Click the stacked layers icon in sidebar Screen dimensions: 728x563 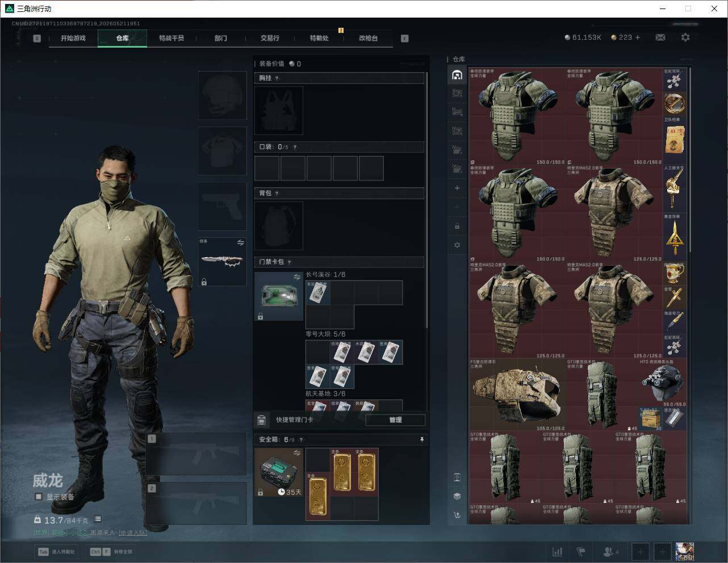click(457, 496)
